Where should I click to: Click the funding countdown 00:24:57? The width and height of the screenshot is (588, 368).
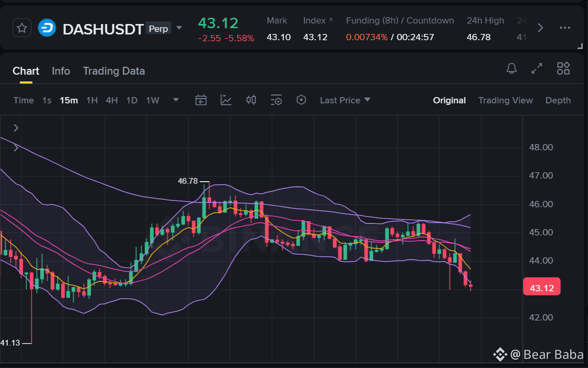point(415,37)
